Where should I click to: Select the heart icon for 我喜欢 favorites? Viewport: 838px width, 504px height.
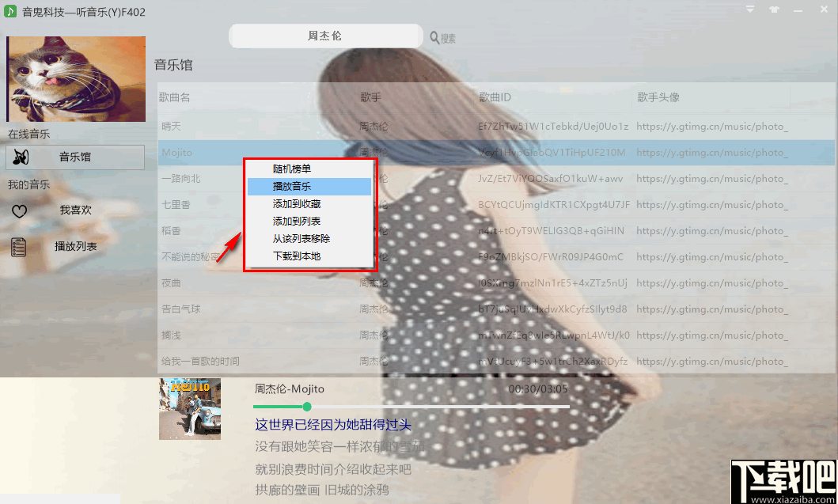[x=19, y=210]
